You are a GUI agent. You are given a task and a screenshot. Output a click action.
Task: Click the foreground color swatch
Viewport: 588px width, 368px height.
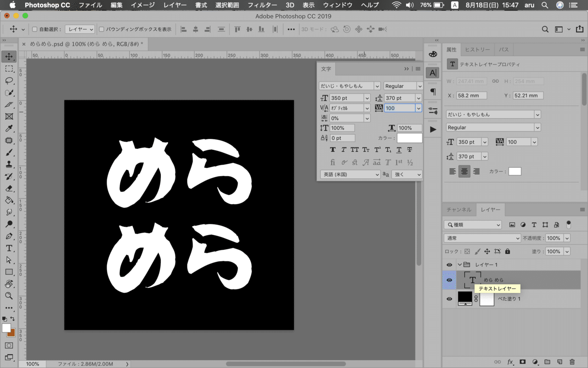tap(6, 328)
